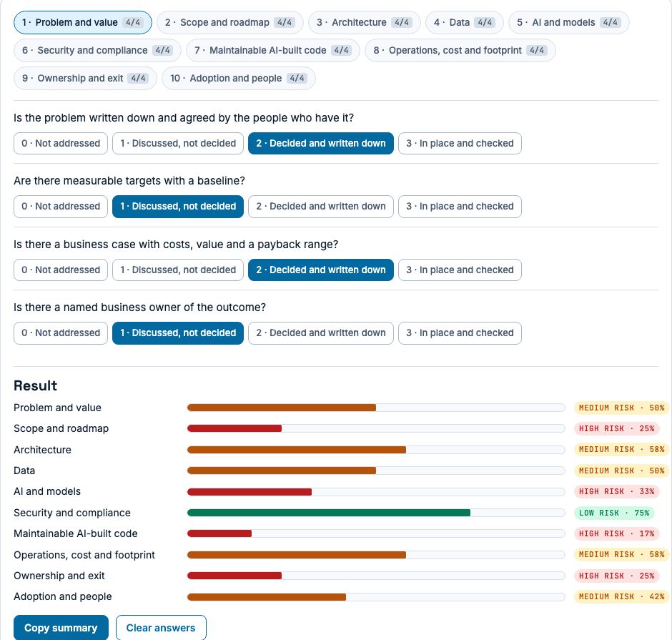Select the AI and models tab
The height and width of the screenshot is (640, 672).
coord(569,22)
